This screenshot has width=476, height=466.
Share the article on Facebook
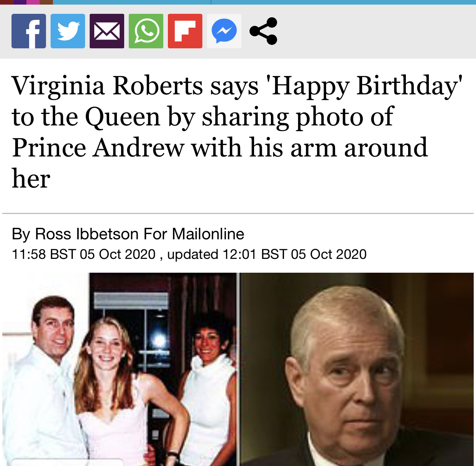tap(29, 31)
